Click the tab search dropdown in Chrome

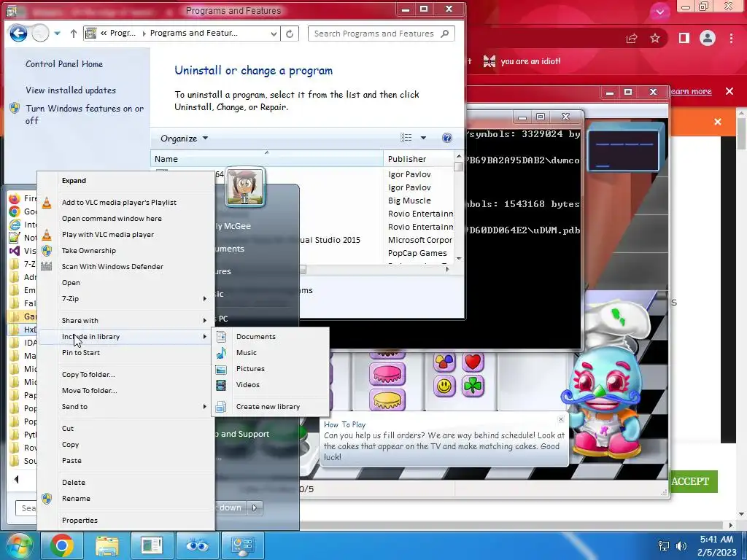coord(659,12)
